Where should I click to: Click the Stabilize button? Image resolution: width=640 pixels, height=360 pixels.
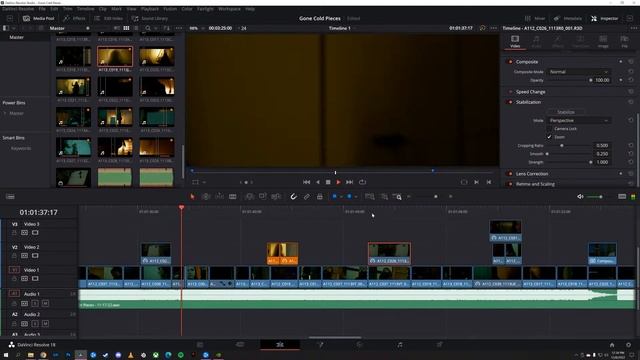(566, 112)
